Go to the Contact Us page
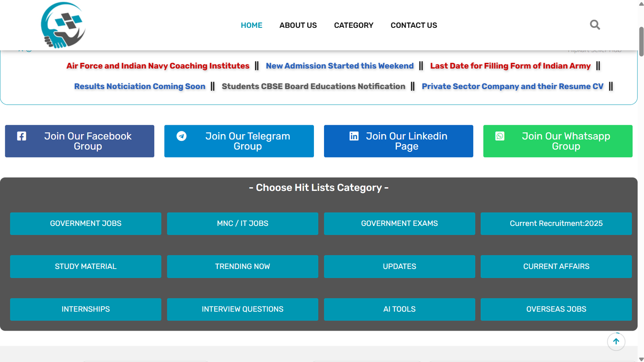This screenshot has height=362, width=644. pyautogui.click(x=413, y=25)
